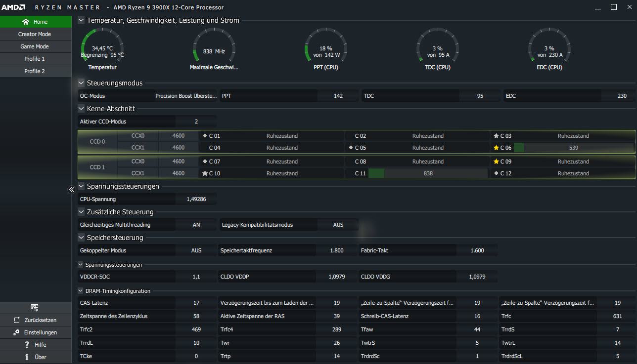The height and width of the screenshot is (364, 637).
Task: Click the VDDCR-SOC value 1,1
Action: coord(196,277)
